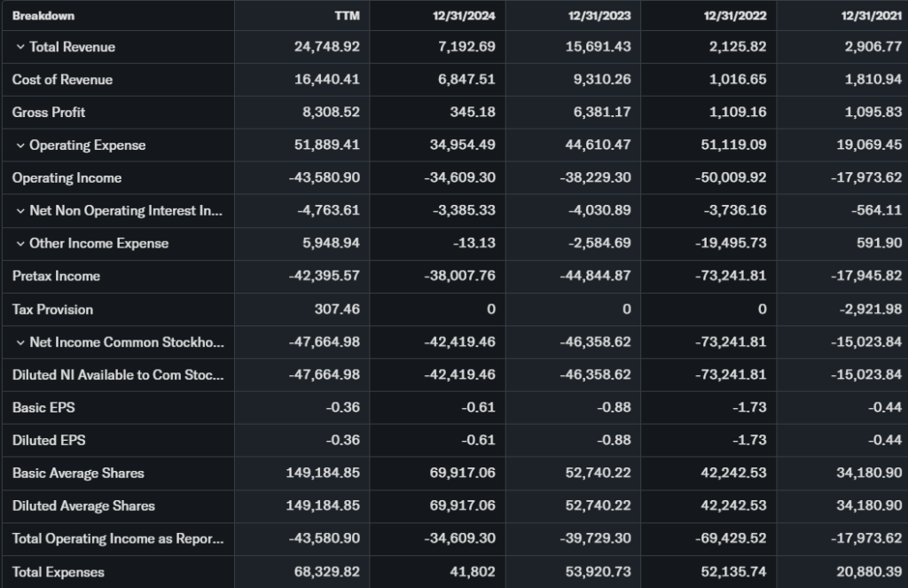Select the Basic EPS row label
908x588 pixels.
pyautogui.click(x=42, y=408)
